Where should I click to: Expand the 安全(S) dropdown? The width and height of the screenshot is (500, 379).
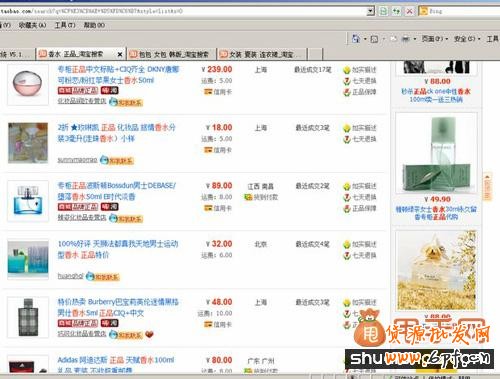click(x=467, y=39)
